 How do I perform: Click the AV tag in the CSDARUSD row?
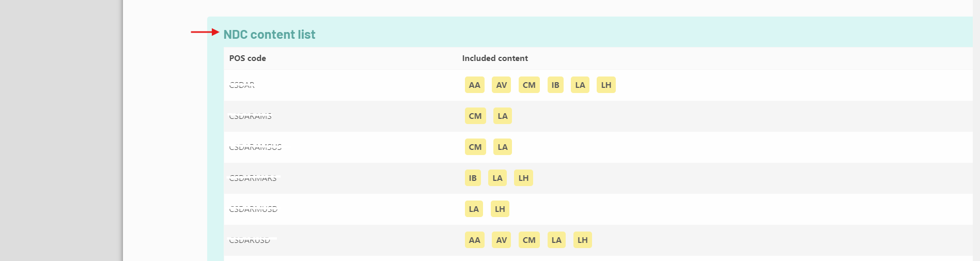502,240
